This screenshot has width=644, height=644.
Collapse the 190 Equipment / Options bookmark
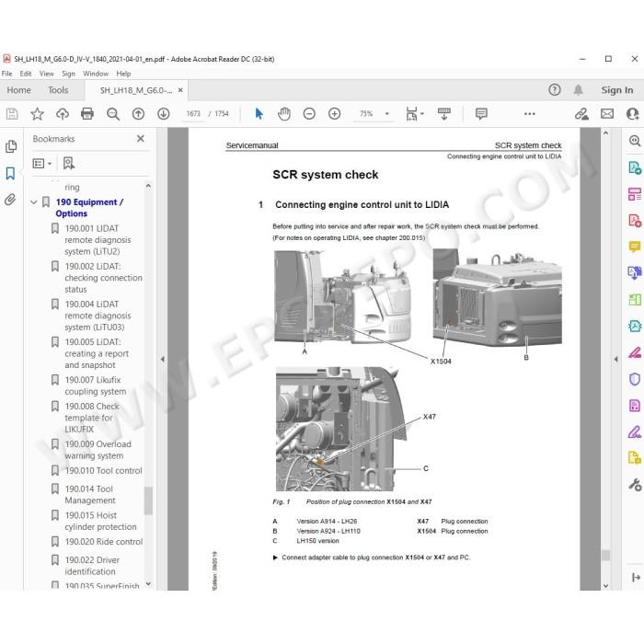tap(34, 202)
